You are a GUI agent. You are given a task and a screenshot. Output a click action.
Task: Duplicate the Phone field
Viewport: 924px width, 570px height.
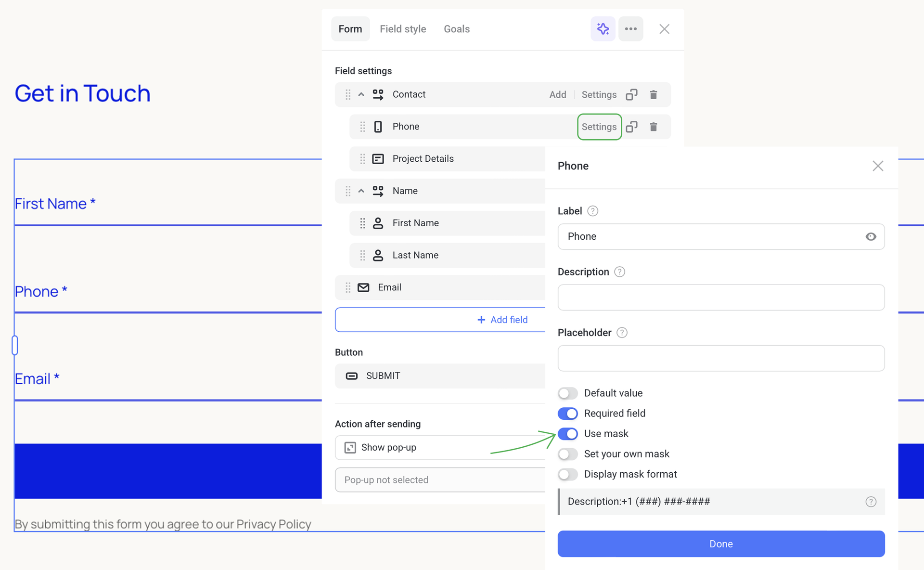(x=631, y=127)
